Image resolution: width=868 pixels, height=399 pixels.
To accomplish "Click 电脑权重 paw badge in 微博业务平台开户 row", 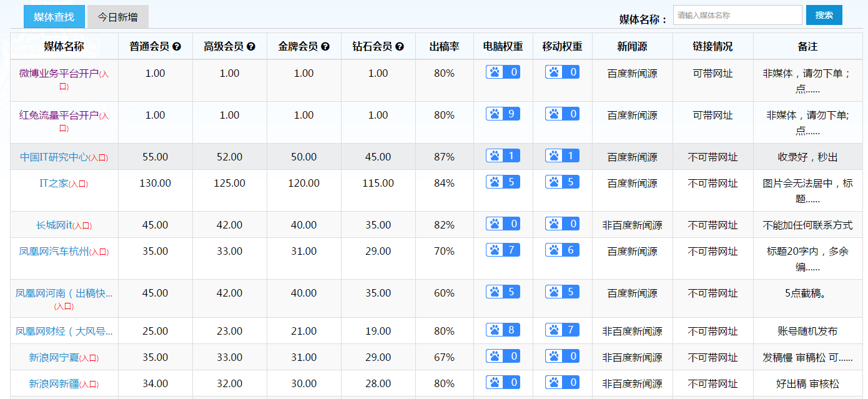I will [503, 72].
